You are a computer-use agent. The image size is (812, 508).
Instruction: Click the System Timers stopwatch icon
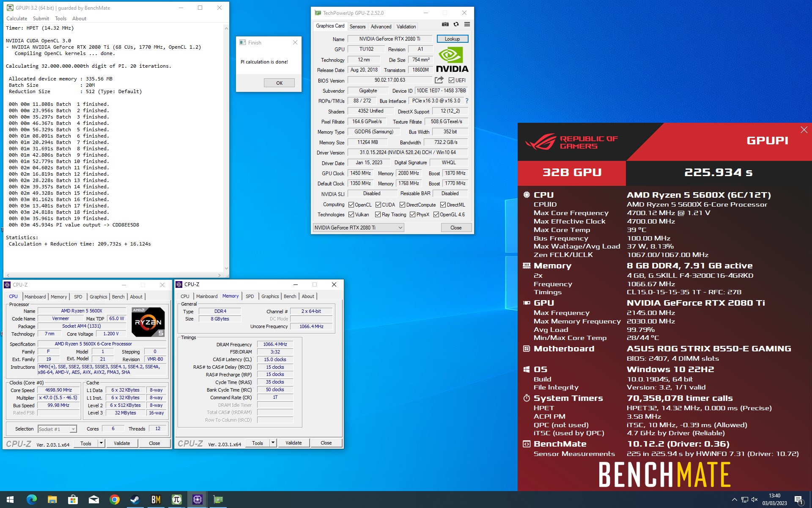tap(527, 398)
